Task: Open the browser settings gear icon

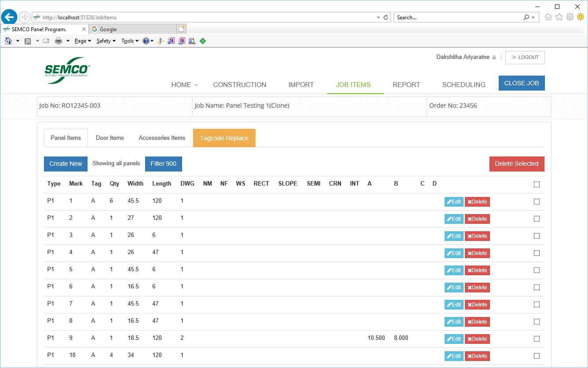Action: pyautogui.click(x=570, y=17)
